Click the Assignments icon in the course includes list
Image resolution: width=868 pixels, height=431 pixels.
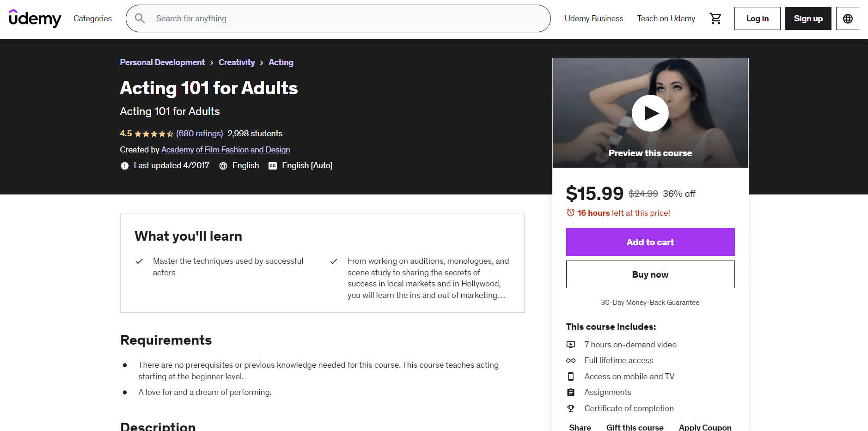571,392
